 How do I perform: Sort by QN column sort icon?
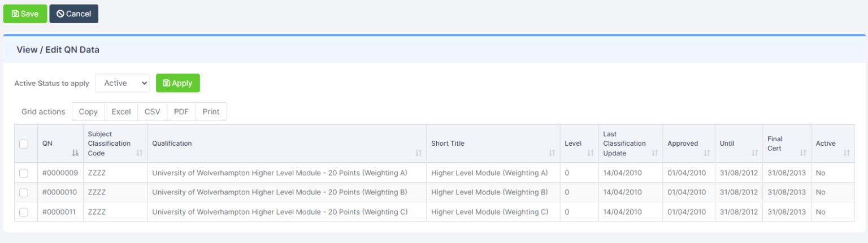tap(76, 153)
